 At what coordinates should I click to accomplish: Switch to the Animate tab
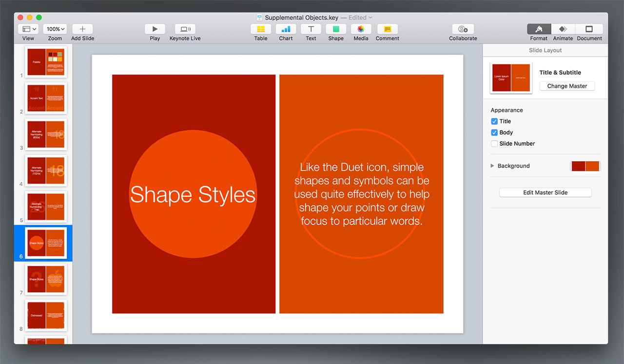563,29
